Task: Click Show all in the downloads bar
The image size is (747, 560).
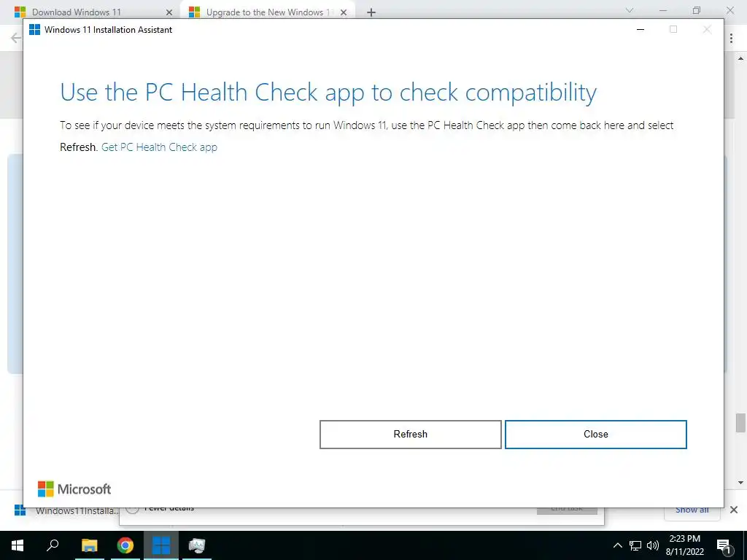Action: 692,510
